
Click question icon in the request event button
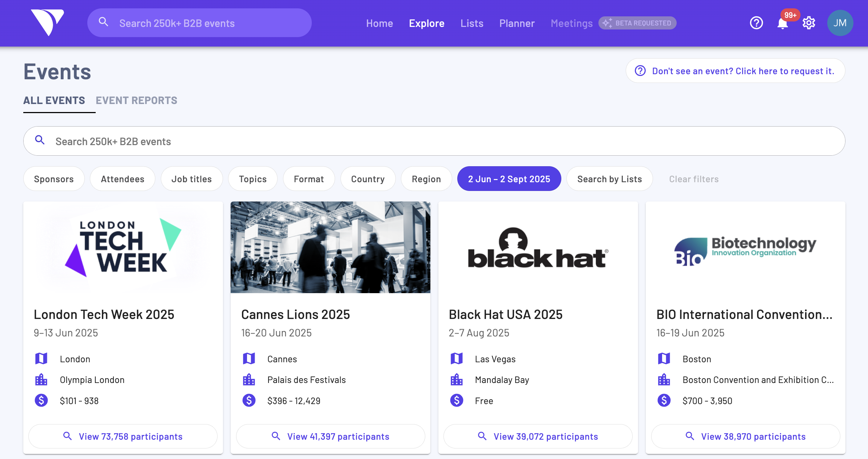point(640,71)
